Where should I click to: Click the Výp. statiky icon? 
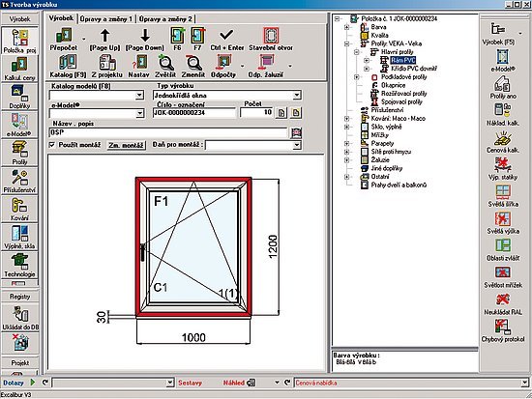point(502,165)
